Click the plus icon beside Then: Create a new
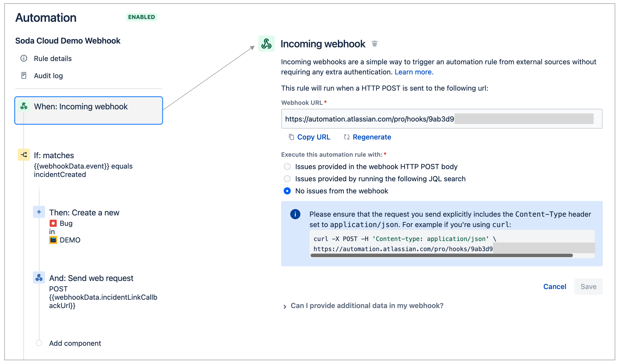 coord(39,212)
